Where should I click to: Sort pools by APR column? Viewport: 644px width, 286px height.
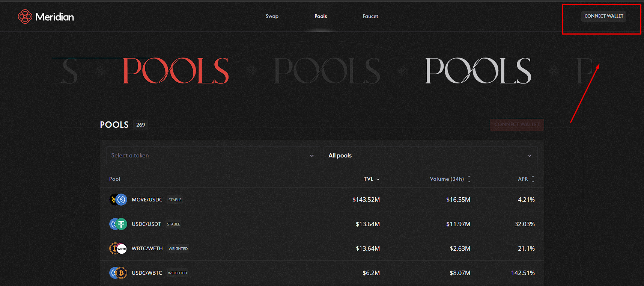[x=526, y=179]
